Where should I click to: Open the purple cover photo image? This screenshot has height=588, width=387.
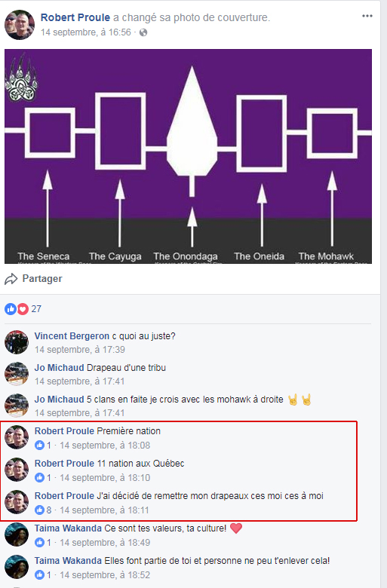point(188,156)
